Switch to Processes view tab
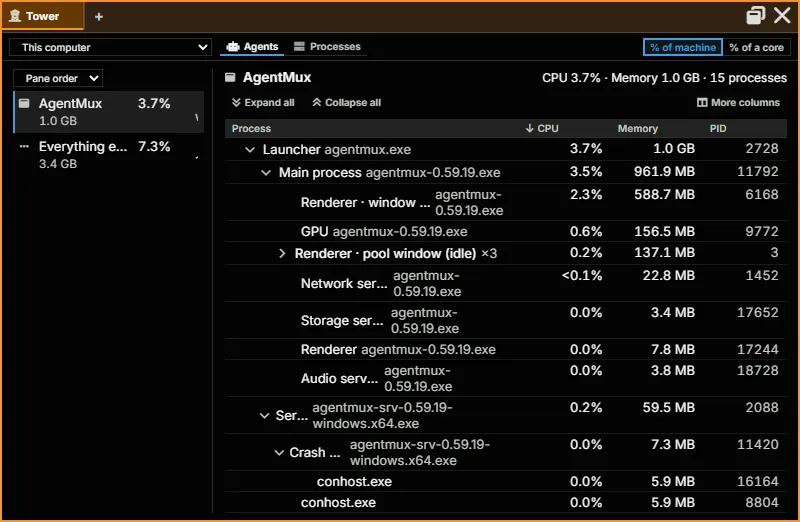Viewport: 800px width, 522px height. (x=328, y=46)
